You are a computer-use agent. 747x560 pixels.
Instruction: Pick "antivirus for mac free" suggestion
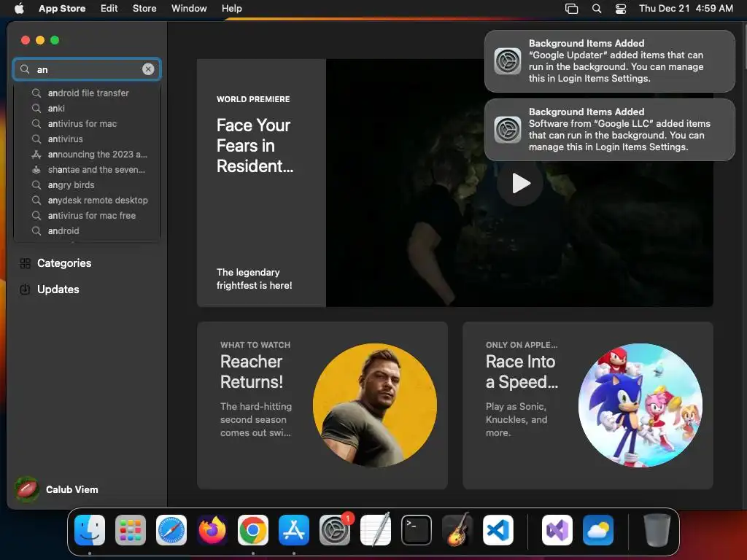[x=87, y=215]
